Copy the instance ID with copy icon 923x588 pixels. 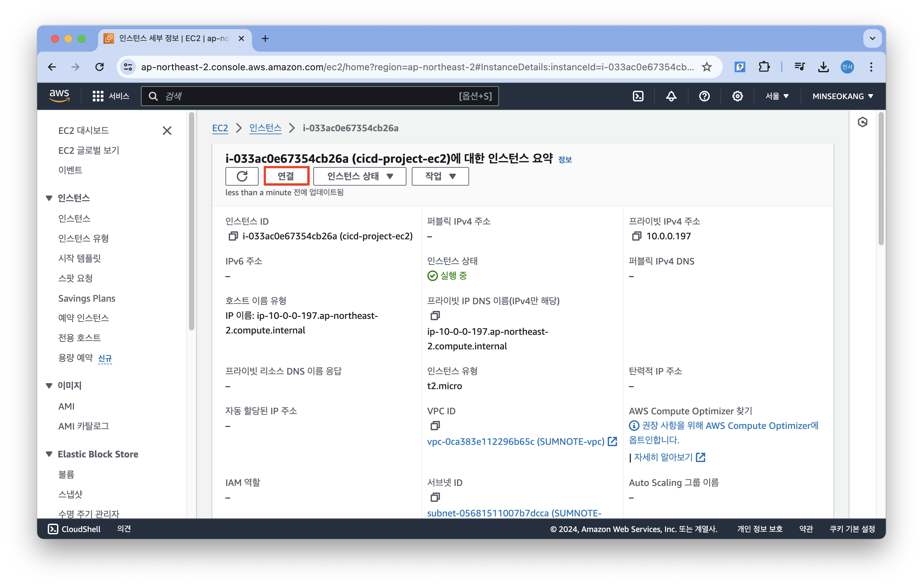[x=233, y=236]
